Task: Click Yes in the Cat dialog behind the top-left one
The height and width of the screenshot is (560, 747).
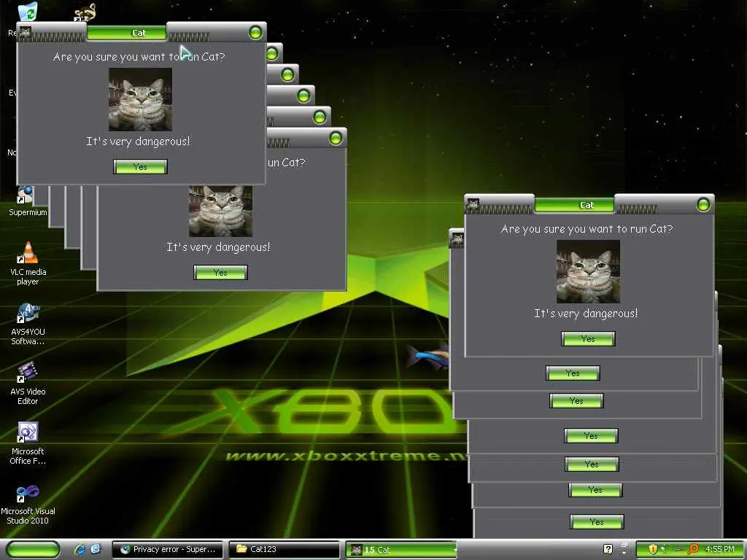Action: pos(220,273)
